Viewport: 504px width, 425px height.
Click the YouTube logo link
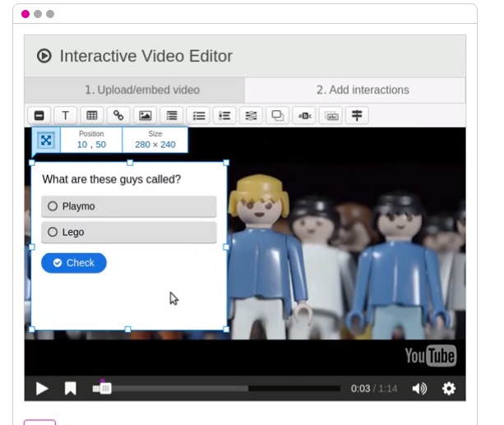pos(430,356)
